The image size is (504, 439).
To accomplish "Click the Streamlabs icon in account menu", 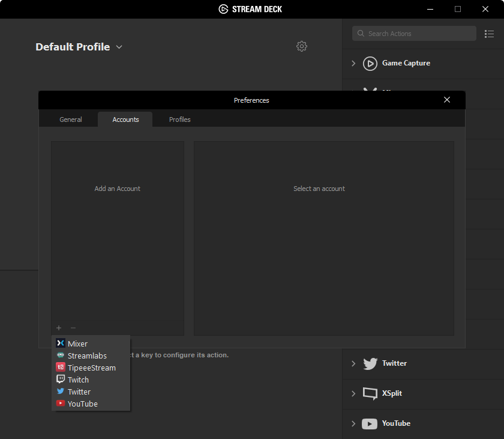I will 61,355.
